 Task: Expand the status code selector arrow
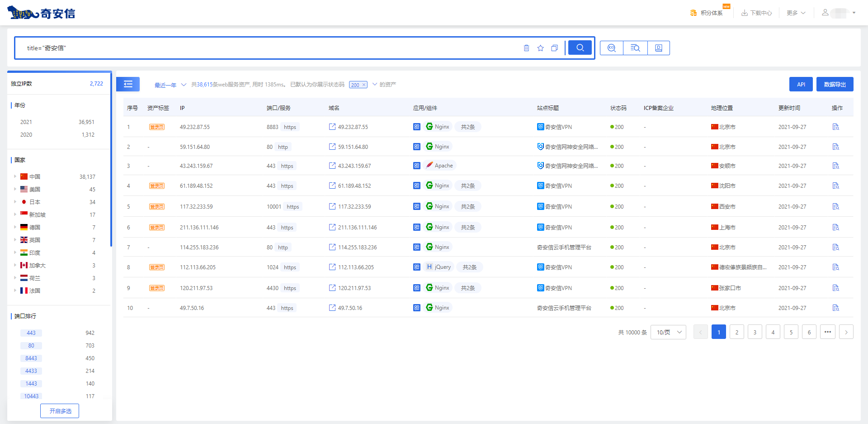tap(375, 84)
